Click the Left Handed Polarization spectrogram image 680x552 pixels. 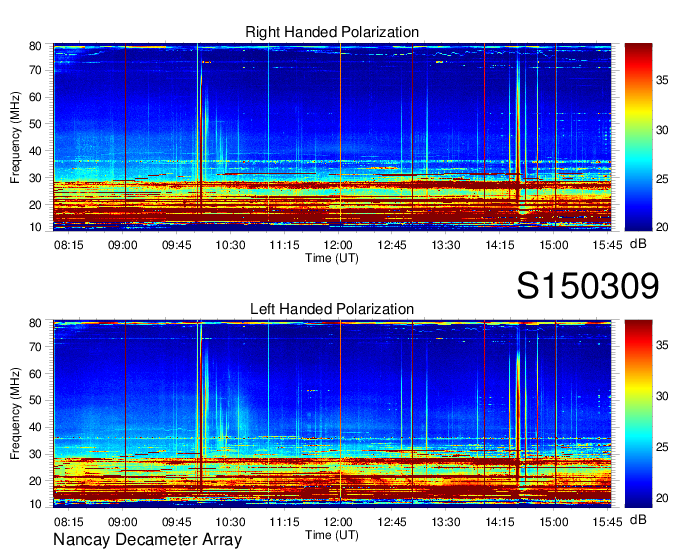[x=332, y=414]
